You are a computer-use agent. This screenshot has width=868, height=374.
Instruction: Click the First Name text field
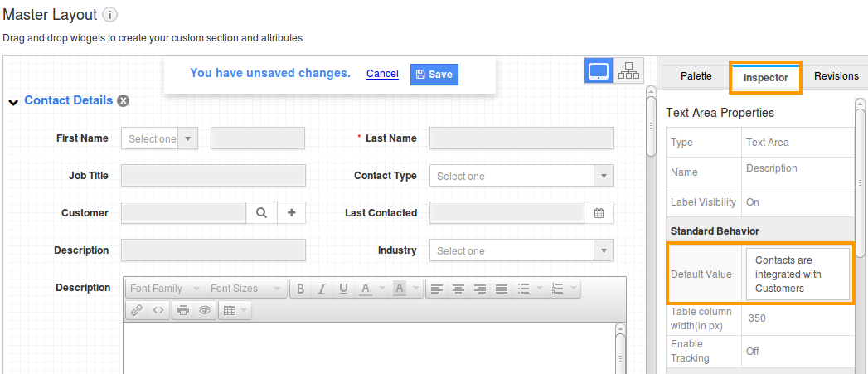(x=258, y=138)
